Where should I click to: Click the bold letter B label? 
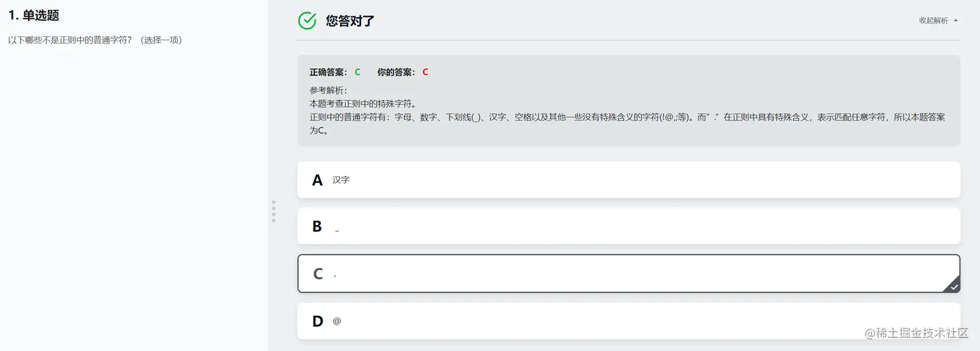(x=317, y=226)
